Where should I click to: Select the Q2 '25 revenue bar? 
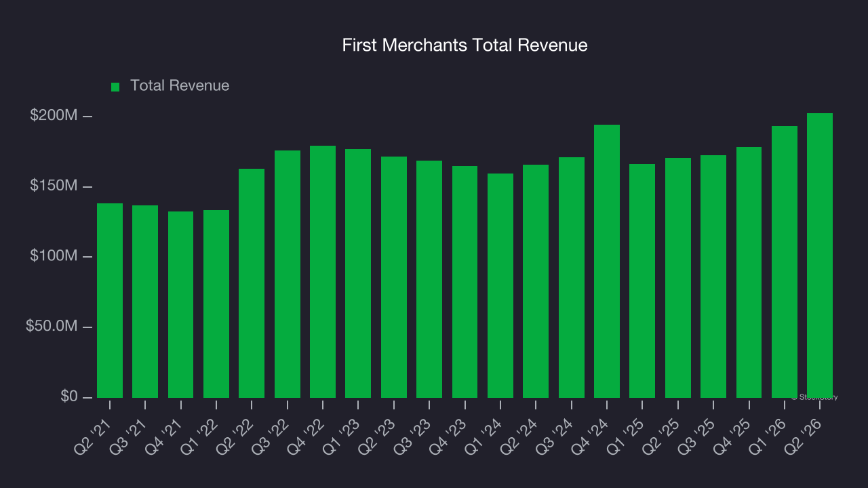[x=678, y=278]
